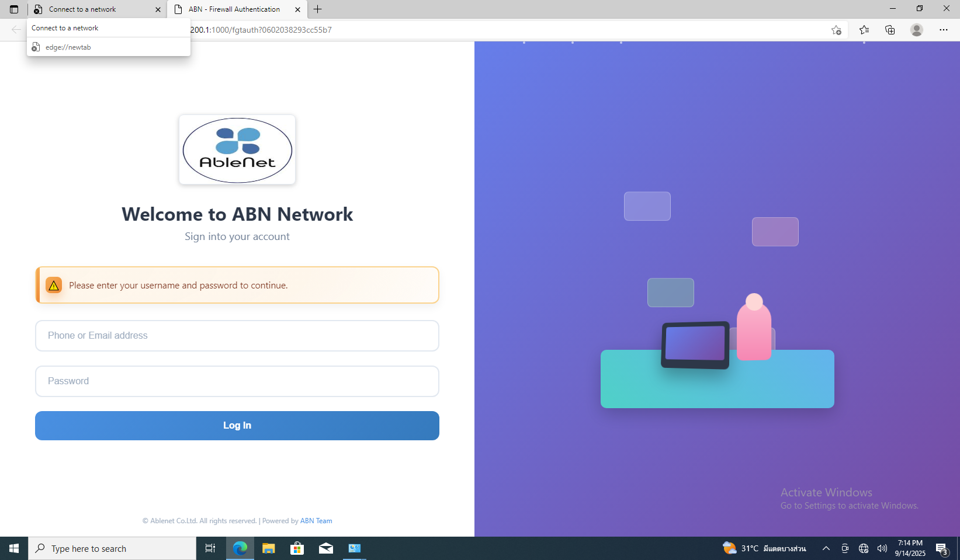
Task: Select the ABN - Firewall Authentication tab
Action: click(237, 9)
